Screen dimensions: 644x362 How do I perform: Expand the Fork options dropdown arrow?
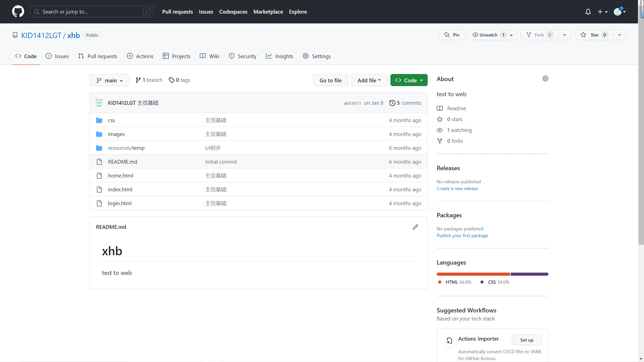click(x=565, y=35)
